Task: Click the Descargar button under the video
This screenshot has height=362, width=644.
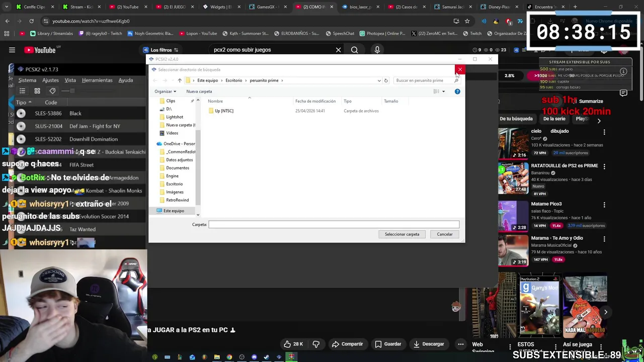Action: pyautogui.click(x=429, y=344)
